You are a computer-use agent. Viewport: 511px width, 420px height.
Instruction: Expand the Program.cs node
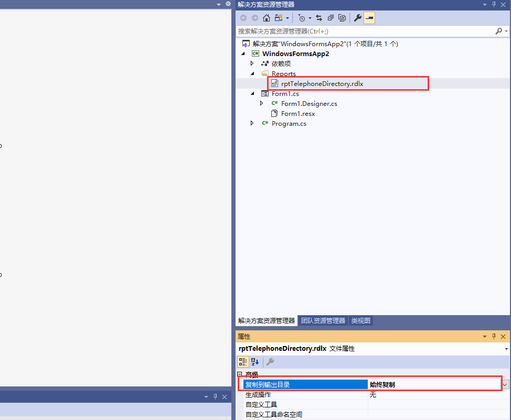(x=252, y=123)
